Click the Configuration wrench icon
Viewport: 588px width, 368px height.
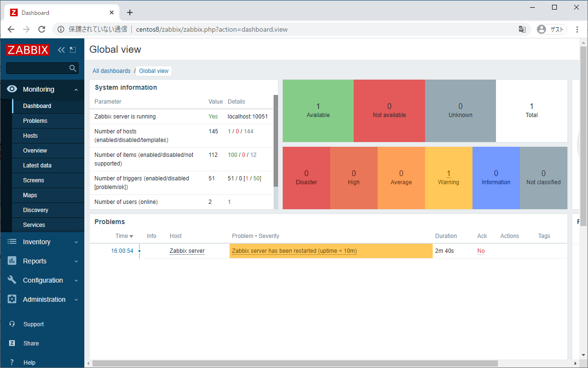[x=12, y=280]
